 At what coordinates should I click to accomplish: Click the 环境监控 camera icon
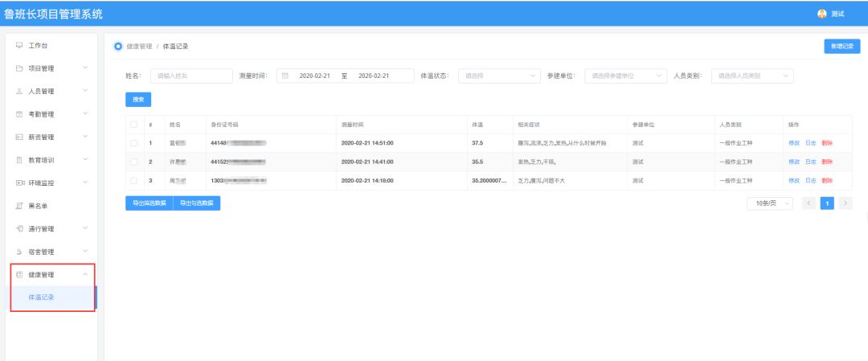[x=19, y=183]
